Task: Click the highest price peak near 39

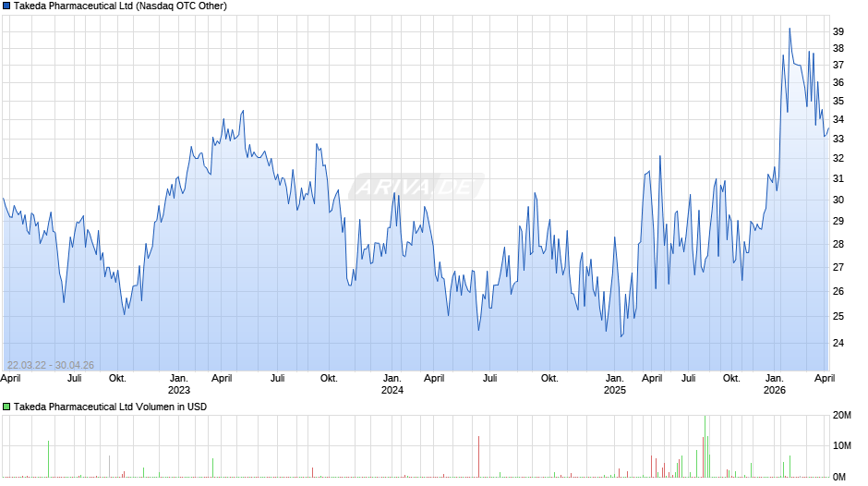Action: pyautogui.click(x=790, y=29)
